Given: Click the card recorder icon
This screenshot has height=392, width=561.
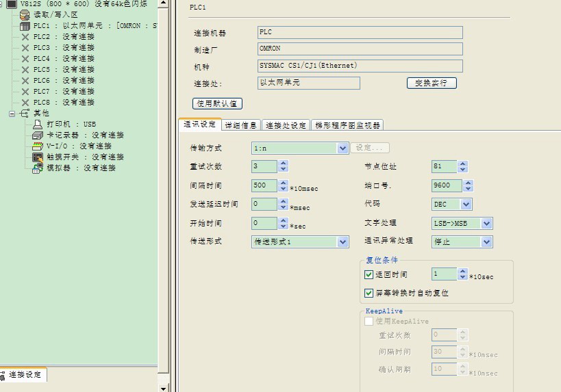Looking at the screenshot, I should click(38, 135).
